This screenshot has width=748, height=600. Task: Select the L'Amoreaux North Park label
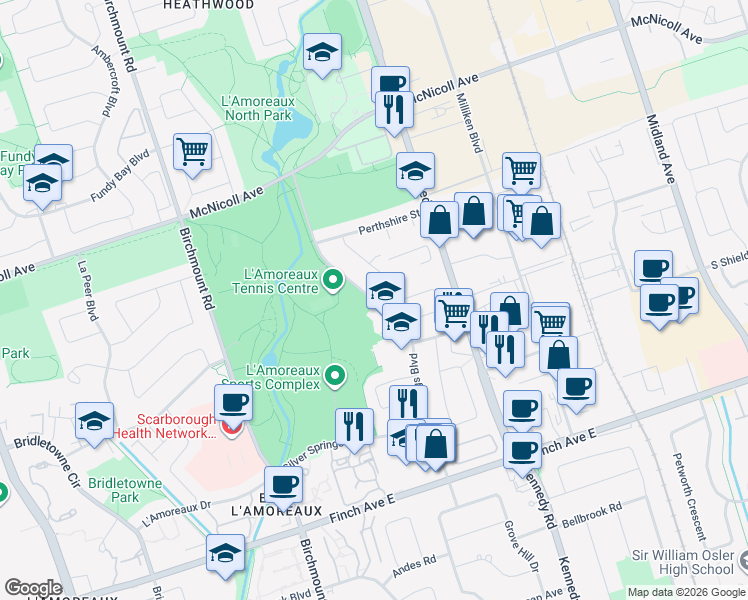[258, 108]
